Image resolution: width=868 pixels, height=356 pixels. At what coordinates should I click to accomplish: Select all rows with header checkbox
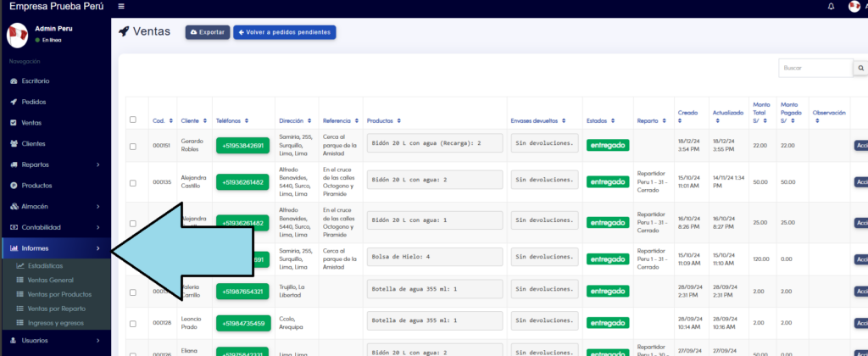click(x=132, y=120)
